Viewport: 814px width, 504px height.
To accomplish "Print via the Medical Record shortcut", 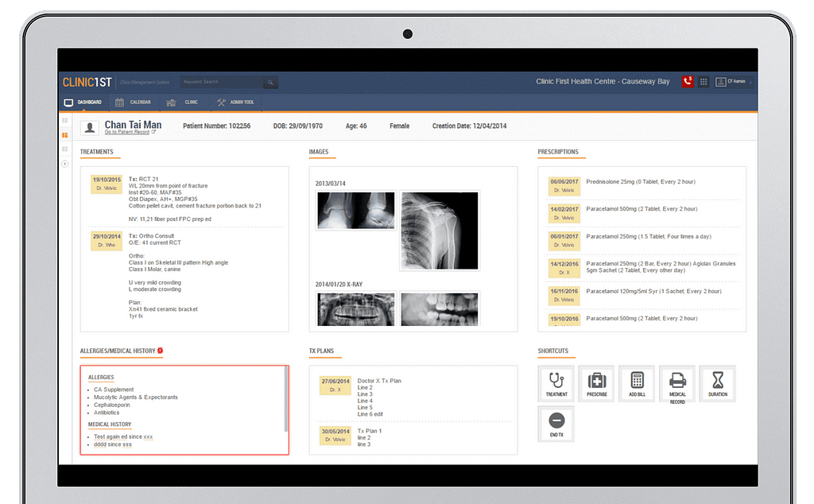I will coord(677,383).
